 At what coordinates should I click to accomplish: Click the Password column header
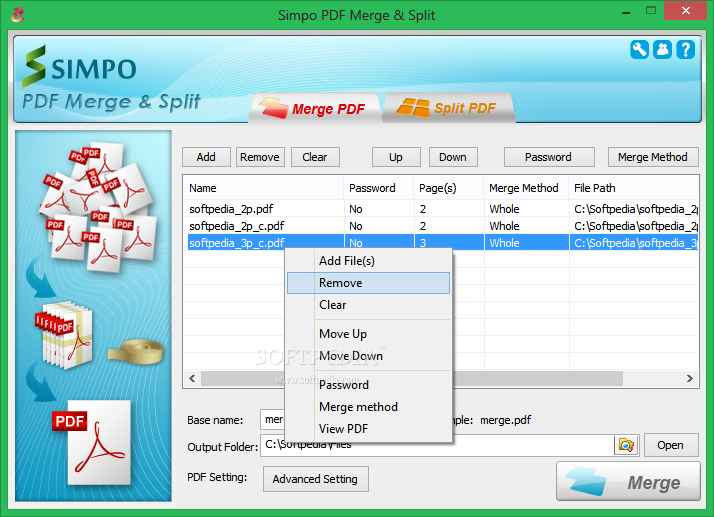pos(378,188)
